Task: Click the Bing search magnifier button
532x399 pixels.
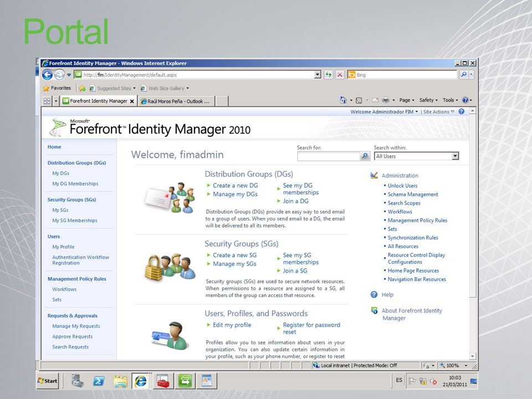Action: pyautogui.click(x=463, y=75)
